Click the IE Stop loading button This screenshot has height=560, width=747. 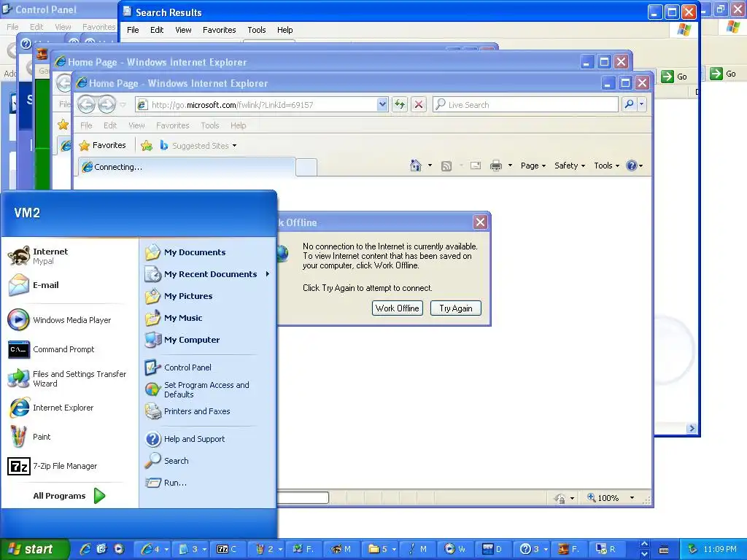coord(419,104)
